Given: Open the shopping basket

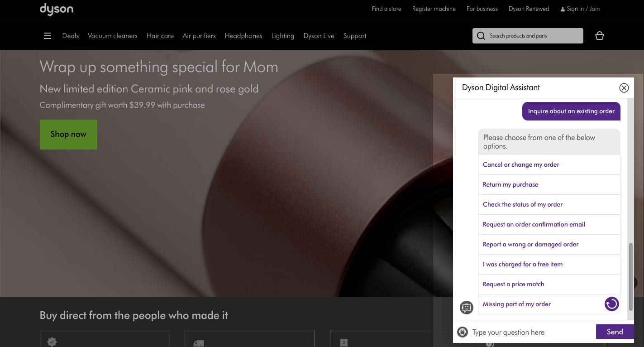Looking at the screenshot, I should pyautogui.click(x=600, y=36).
